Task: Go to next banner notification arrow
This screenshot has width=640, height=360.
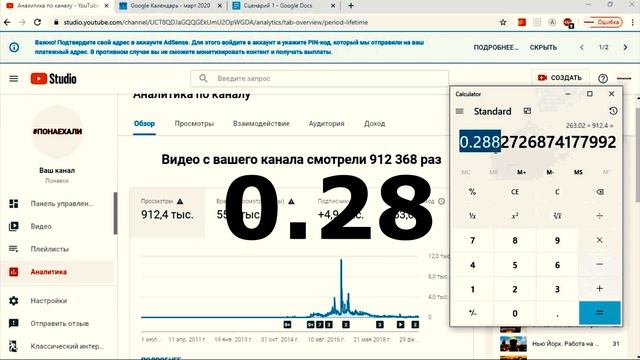Action: click(x=625, y=47)
